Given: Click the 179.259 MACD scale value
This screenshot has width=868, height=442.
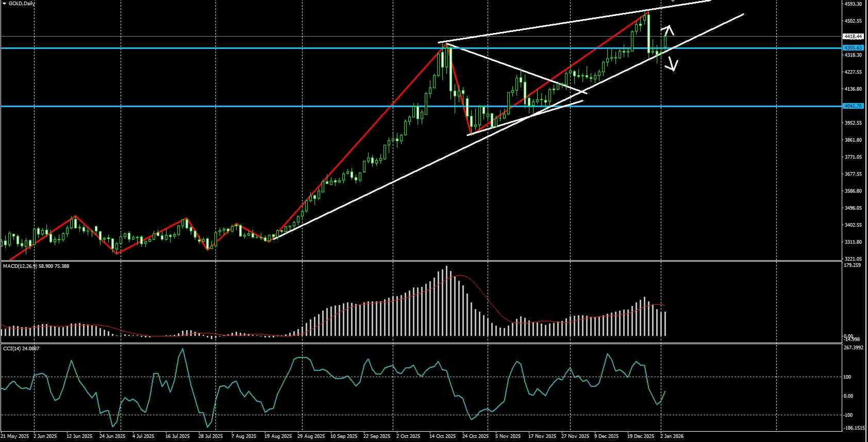Looking at the screenshot, I should (853, 265).
